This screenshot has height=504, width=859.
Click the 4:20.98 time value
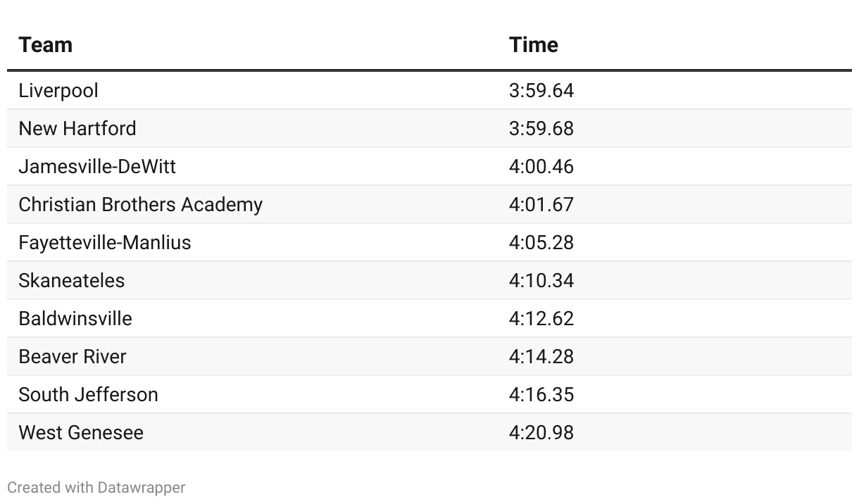pyautogui.click(x=541, y=433)
